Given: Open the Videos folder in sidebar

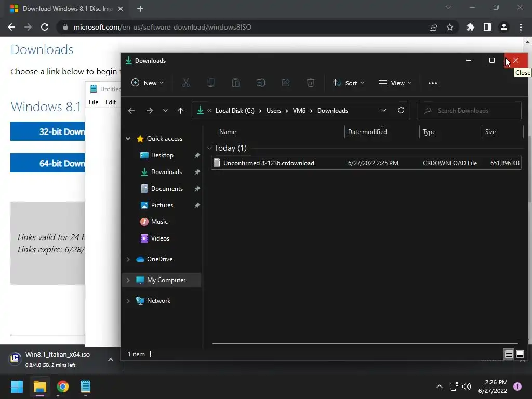Looking at the screenshot, I should pos(160,238).
